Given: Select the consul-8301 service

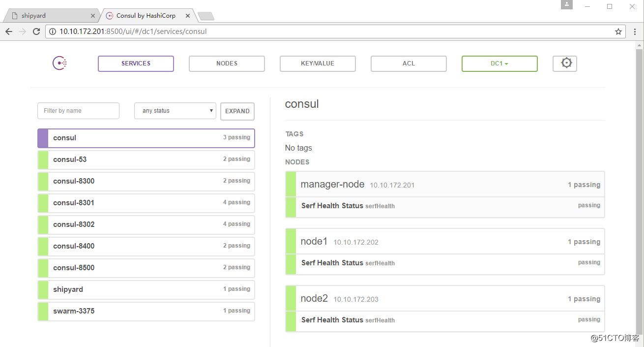Looking at the screenshot, I should [x=146, y=203].
